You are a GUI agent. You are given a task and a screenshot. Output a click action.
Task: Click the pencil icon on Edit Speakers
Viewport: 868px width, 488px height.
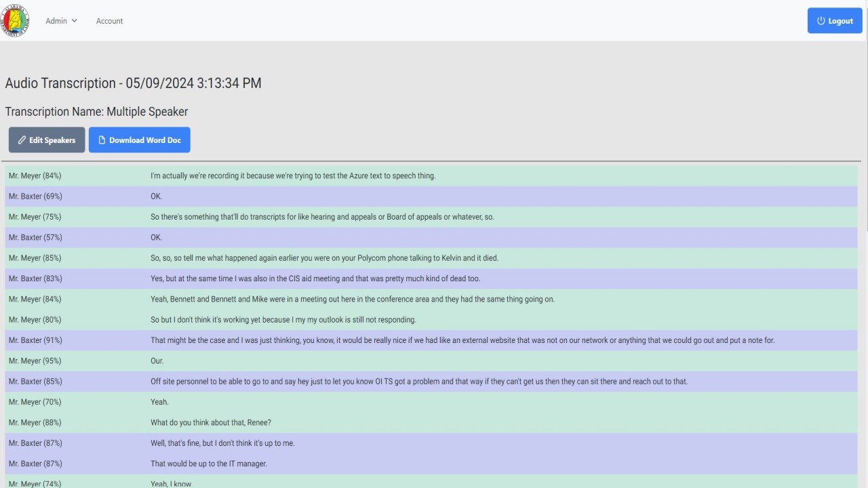click(22, 140)
